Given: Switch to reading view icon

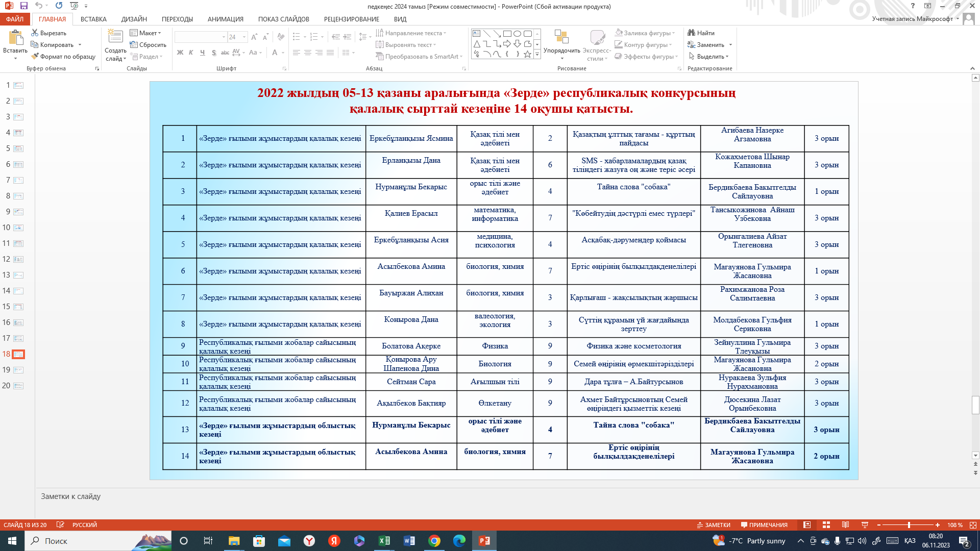Looking at the screenshot, I should [846, 525].
